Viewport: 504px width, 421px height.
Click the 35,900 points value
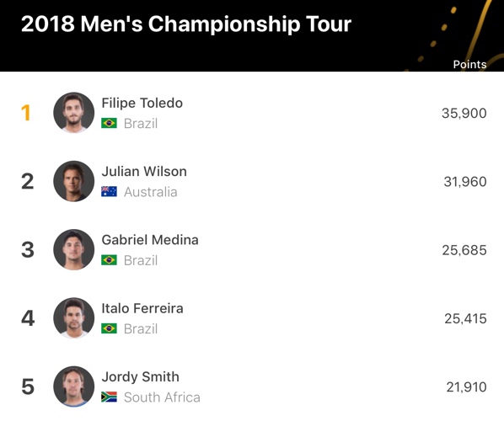pyautogui.click(x=464, y=114)
